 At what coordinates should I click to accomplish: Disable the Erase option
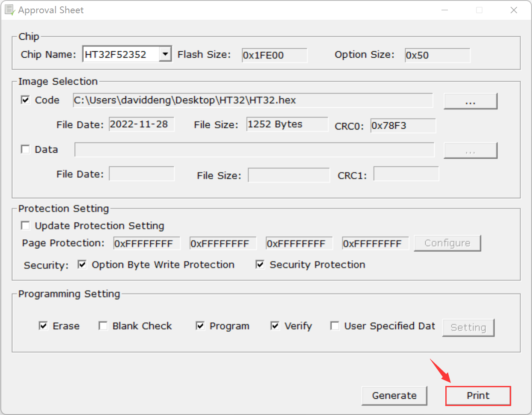tap(43, 326)
